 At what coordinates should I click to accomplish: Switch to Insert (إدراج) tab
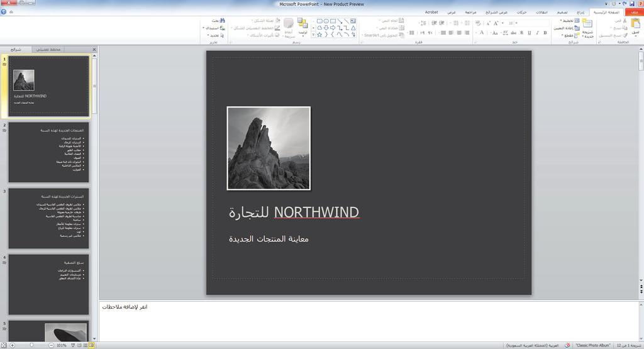[x=580, y=13]
